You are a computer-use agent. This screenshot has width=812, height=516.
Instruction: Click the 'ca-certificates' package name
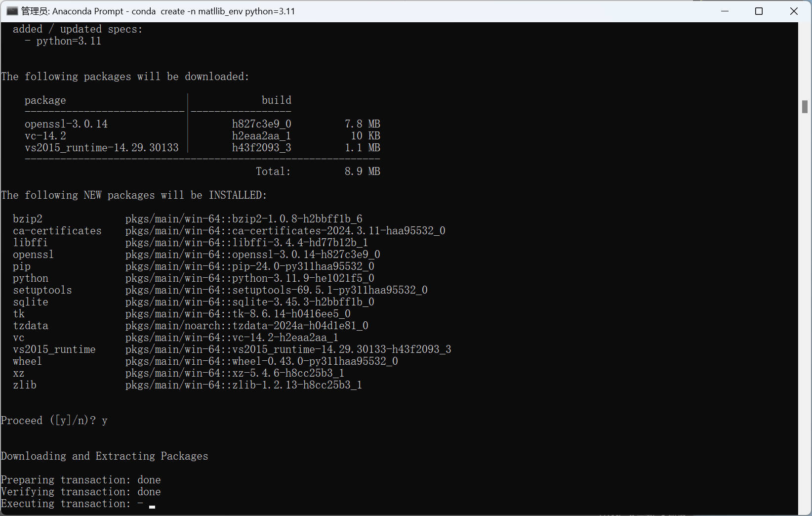click(57, 231)
